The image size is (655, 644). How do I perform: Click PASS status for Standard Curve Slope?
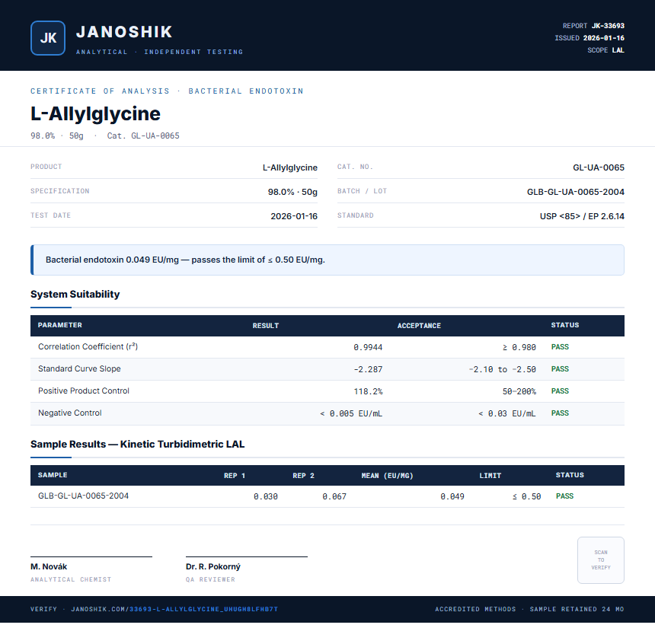point(560,369)
